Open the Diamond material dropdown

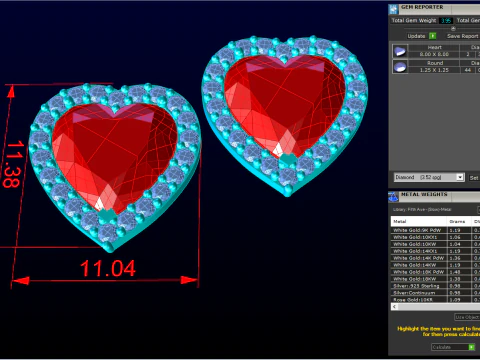(x=429, y=177)
